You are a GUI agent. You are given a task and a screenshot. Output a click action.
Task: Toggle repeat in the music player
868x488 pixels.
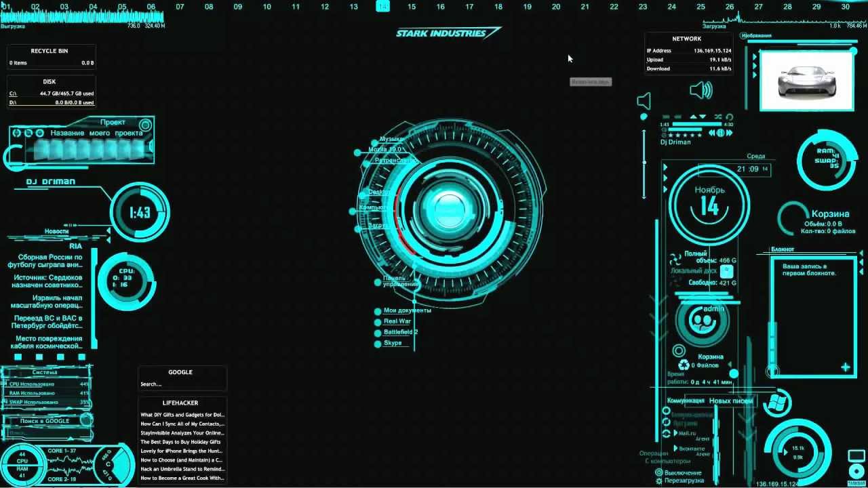[x=729, y=117]
